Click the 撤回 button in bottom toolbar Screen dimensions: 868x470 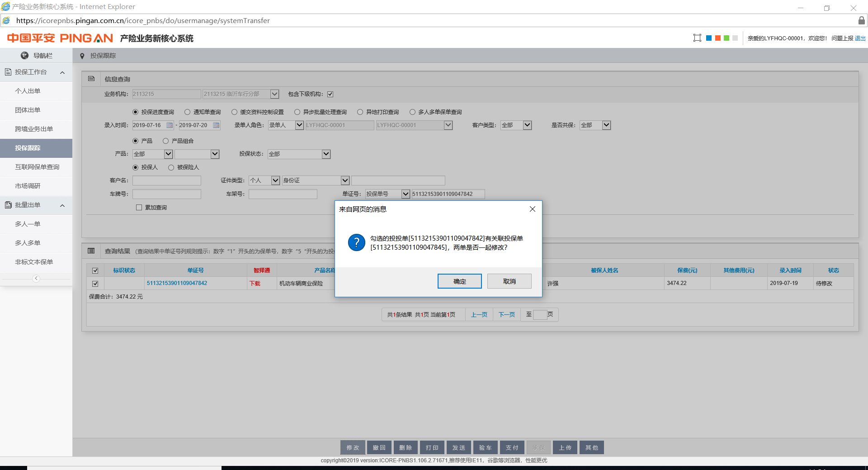(x=379, y=448)
